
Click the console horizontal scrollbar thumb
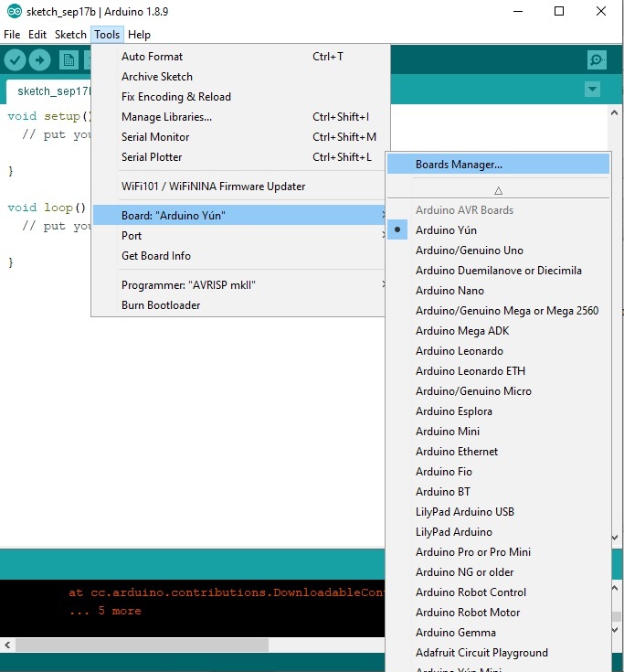pos(143,645)
